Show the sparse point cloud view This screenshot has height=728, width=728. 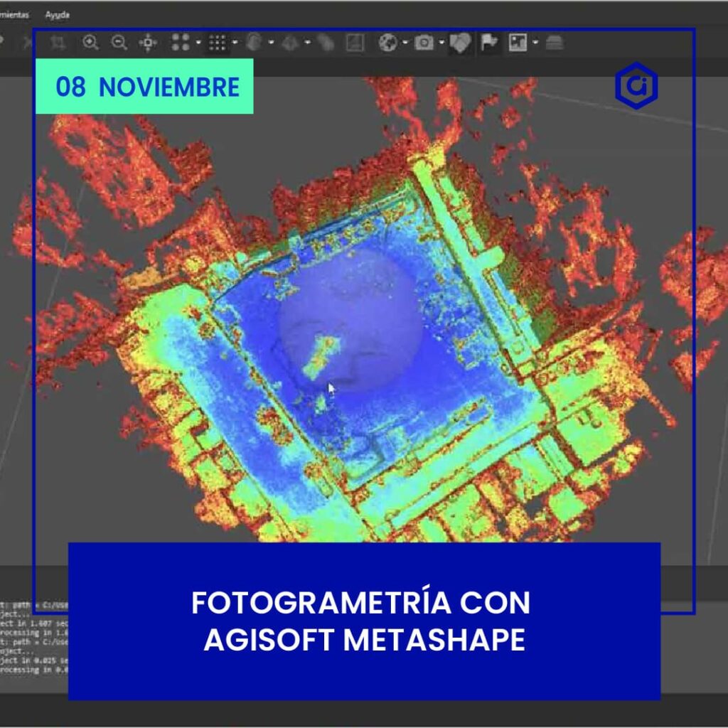click(x=181, y=43)
